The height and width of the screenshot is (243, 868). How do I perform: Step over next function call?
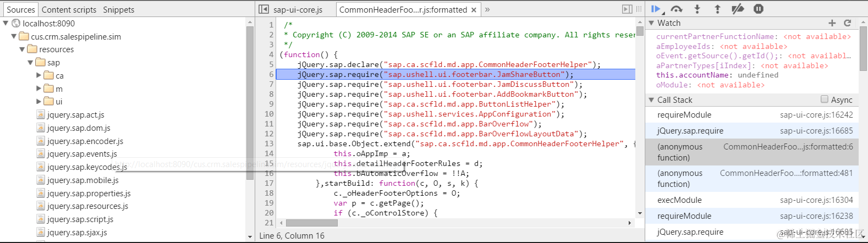[677, 9]
